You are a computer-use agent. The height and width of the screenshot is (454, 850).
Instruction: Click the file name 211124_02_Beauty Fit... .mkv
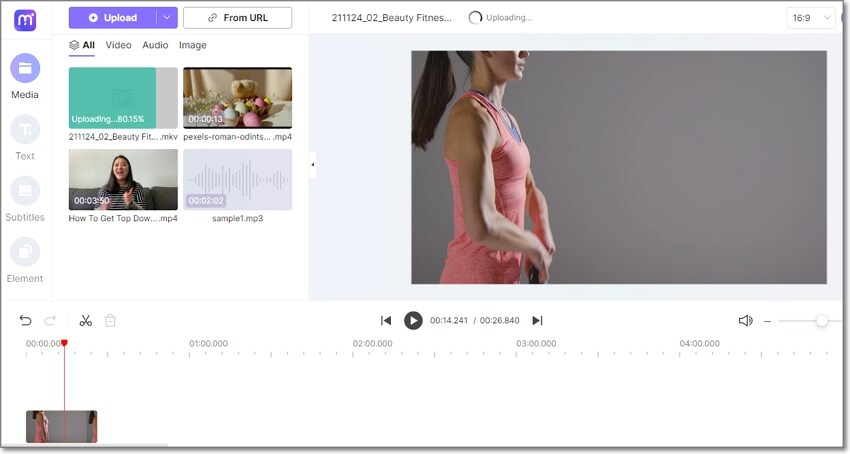[123, 137]
